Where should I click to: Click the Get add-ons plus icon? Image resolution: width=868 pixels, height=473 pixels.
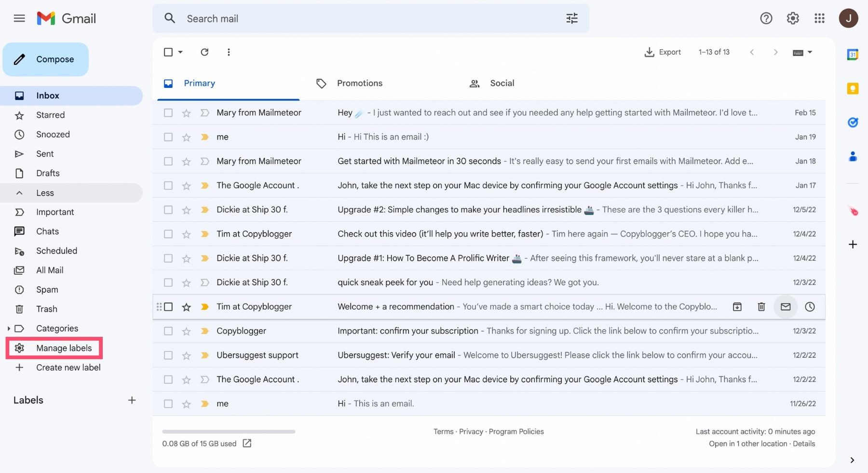click(853, 244)
